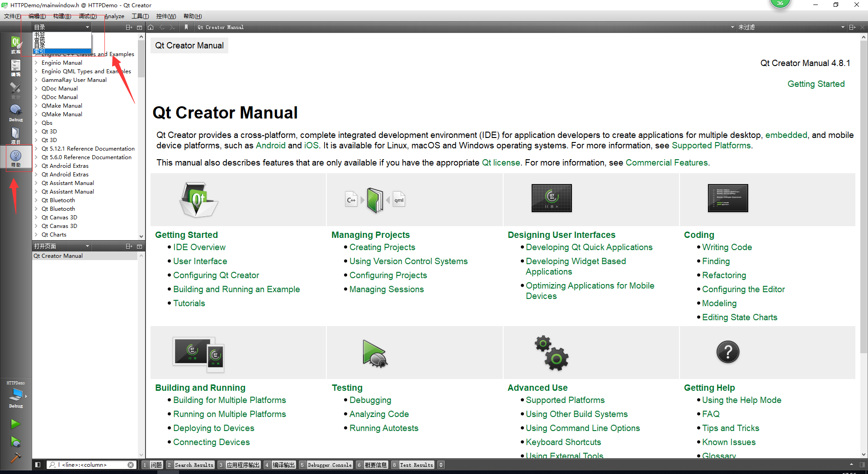Navigate forward in help history
The image size is (868, 474).
(172, 27)
